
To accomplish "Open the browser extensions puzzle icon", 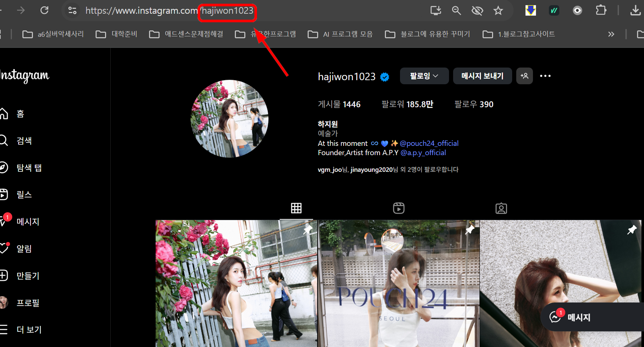I will [601, 10].
